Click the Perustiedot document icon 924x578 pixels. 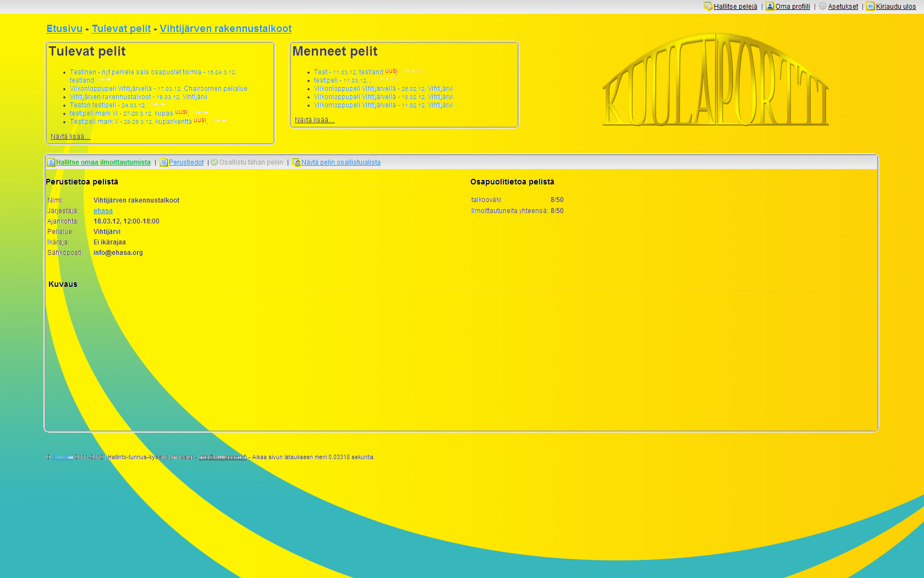164,162
